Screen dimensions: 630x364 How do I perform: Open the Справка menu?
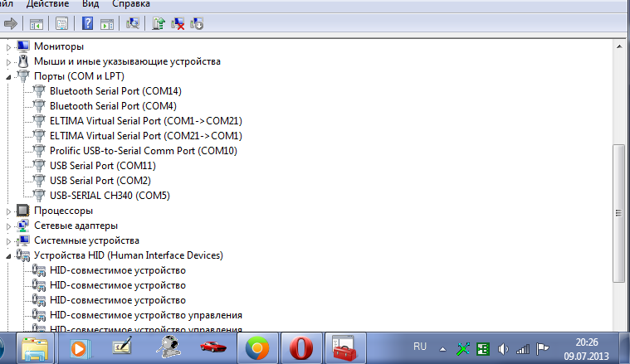tap(131, 4)
